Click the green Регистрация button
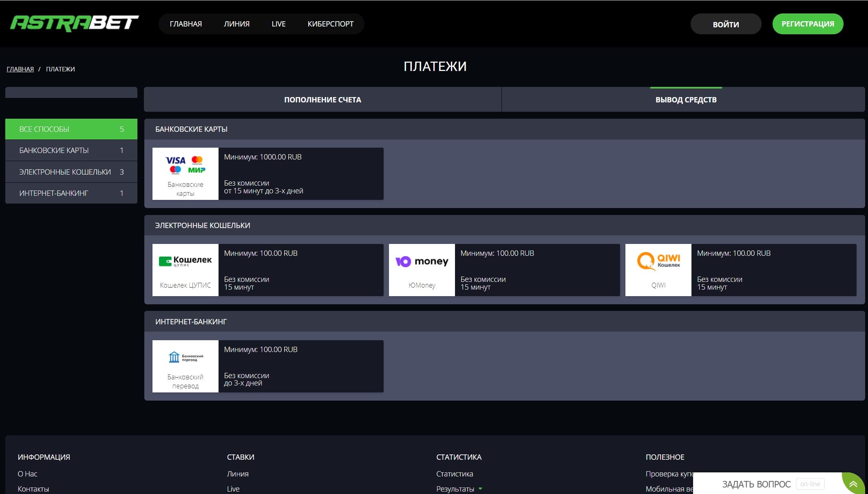The image size is (868, 494). (x=807, y=24)
